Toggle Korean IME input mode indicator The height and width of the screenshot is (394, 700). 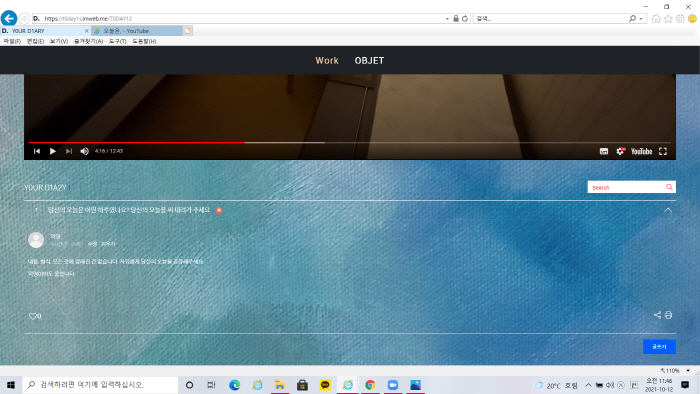tap(633, 385)
